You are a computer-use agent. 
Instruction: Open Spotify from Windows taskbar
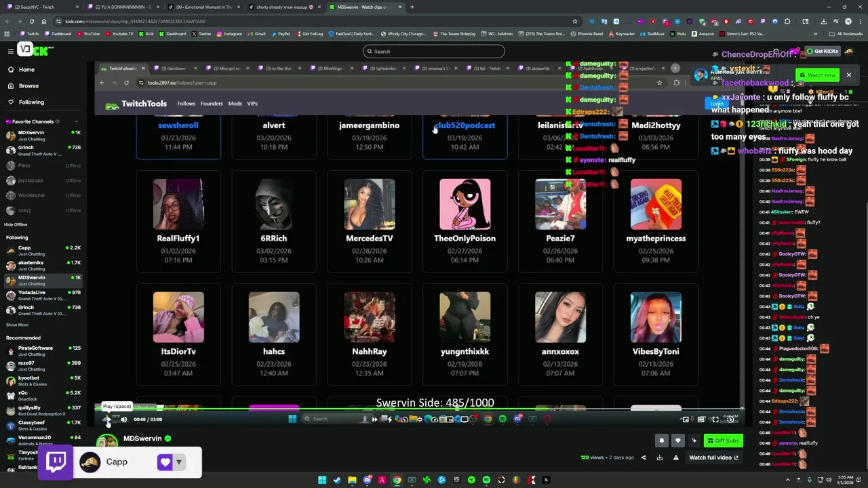pyautogui.click(x=486, y=481)
